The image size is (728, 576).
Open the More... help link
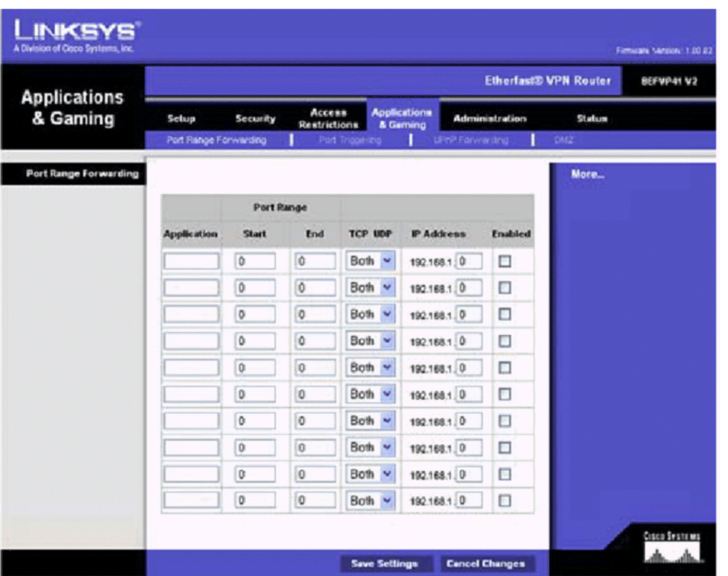[588, 174]
